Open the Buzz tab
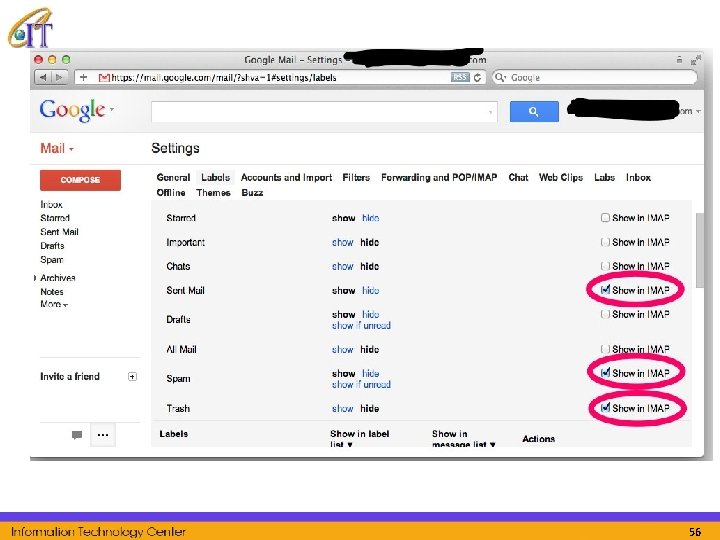The height and width of the screenshot is (540, 720). (252, 193)
